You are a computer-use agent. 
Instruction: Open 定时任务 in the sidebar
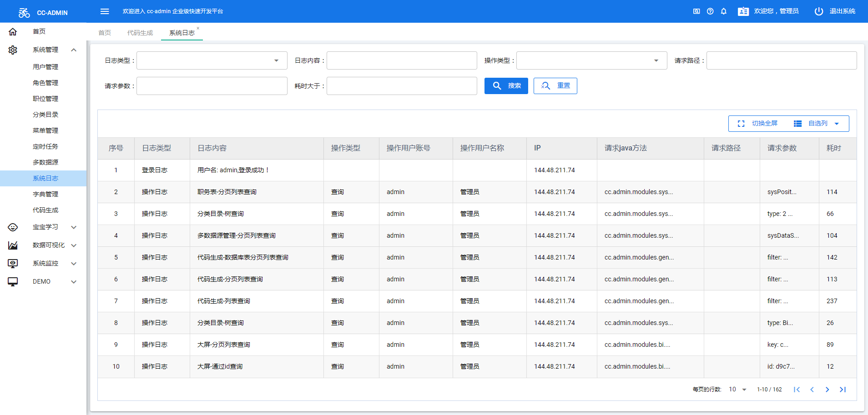point(45,146)
